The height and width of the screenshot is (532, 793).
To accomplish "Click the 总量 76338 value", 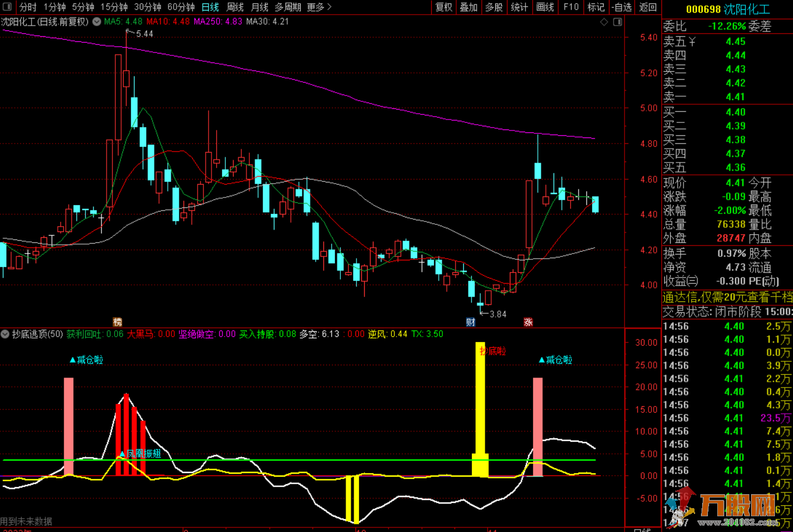I will tap(731, 224).
